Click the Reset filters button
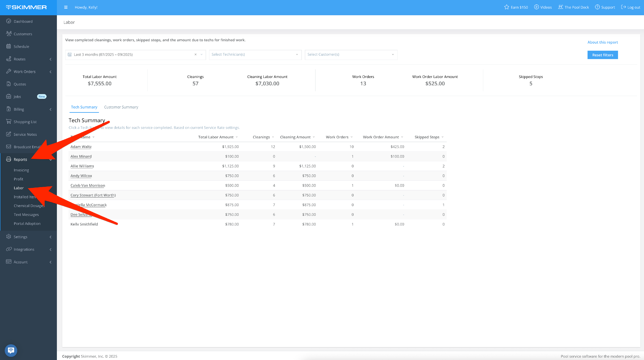This screenshot has width=644, height=360. pyautogui.click(x=603, y=55)
